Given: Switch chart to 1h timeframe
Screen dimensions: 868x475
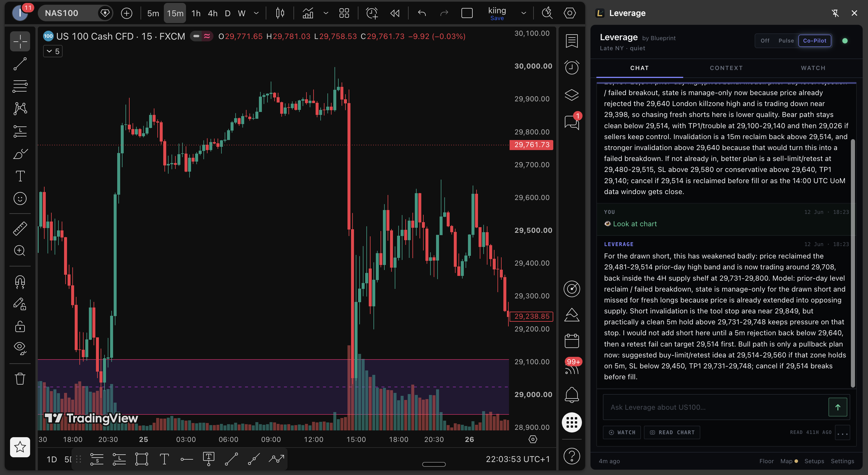Looking at the screenshot, I should click(196, 14).
